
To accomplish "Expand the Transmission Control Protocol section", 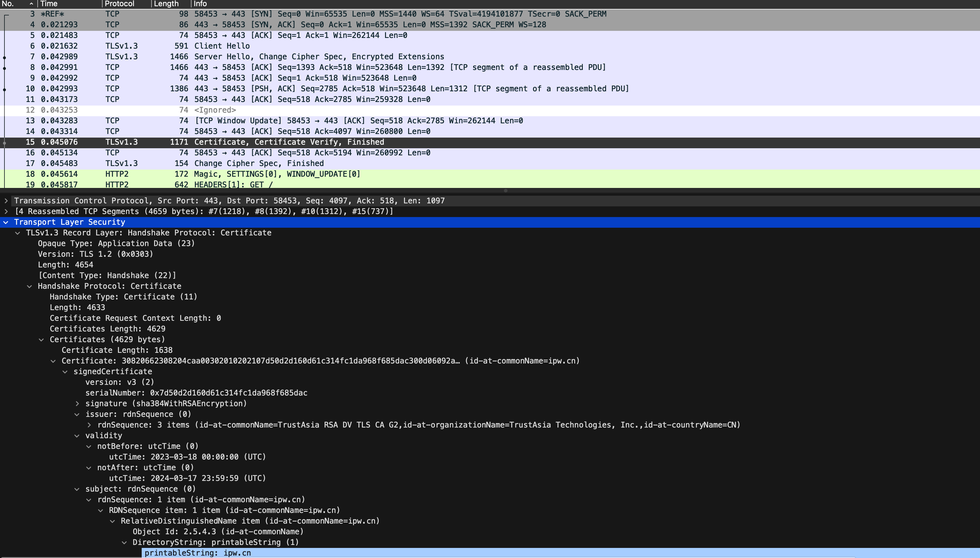I will (6, 201).
